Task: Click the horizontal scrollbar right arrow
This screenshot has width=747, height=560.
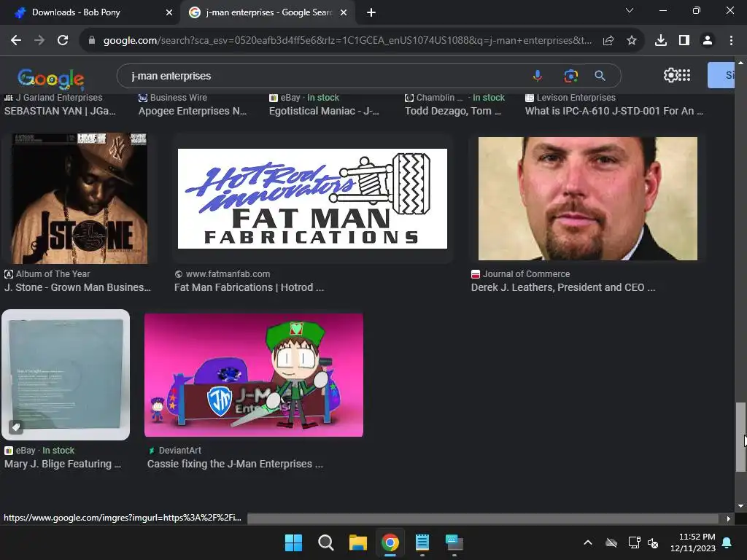Action: click(729, 518)
